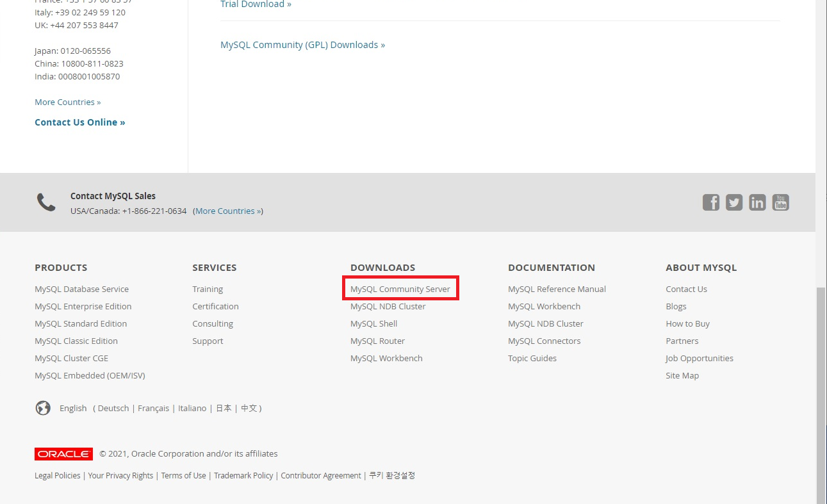This screenshot has width=827, height=504.
Task: Switch language to 日本
Action: (224, 409)
